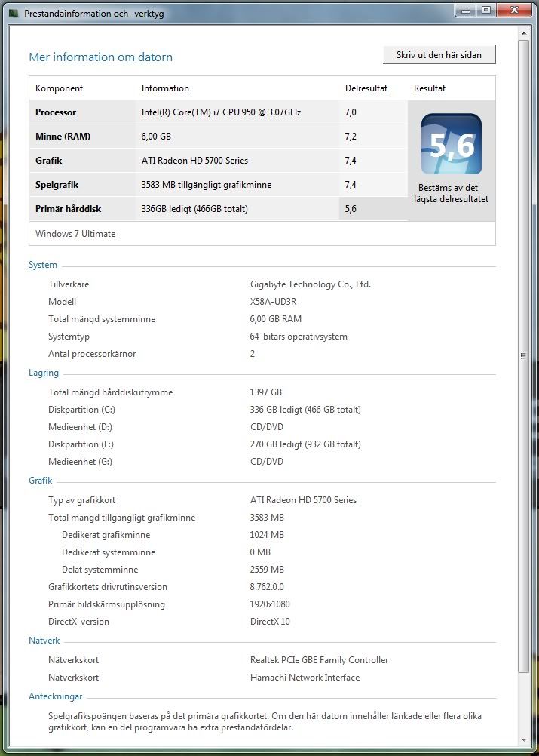This screenshot has height=756, width=539.
Task: Click the Delresultat column header
Action: [x=366, y=88]
